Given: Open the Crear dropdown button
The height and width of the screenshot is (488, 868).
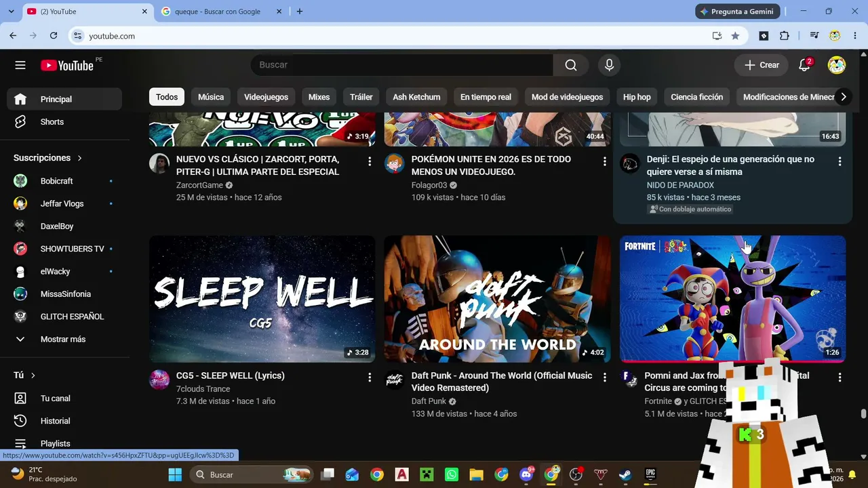Looking at the screenshot, I should (762, 65).
